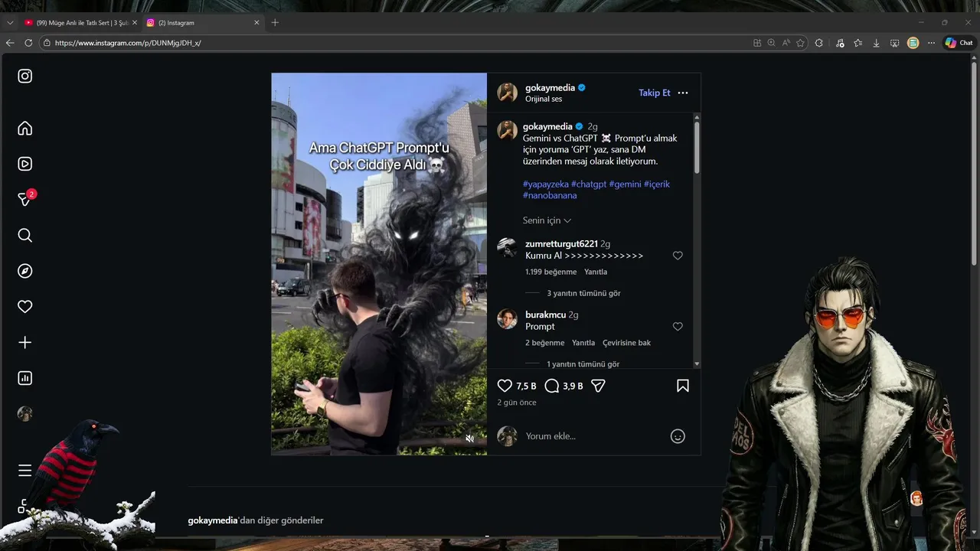980x551 pixels.
Task: Add this page to favorites star
Action: [x=800, y=43]
